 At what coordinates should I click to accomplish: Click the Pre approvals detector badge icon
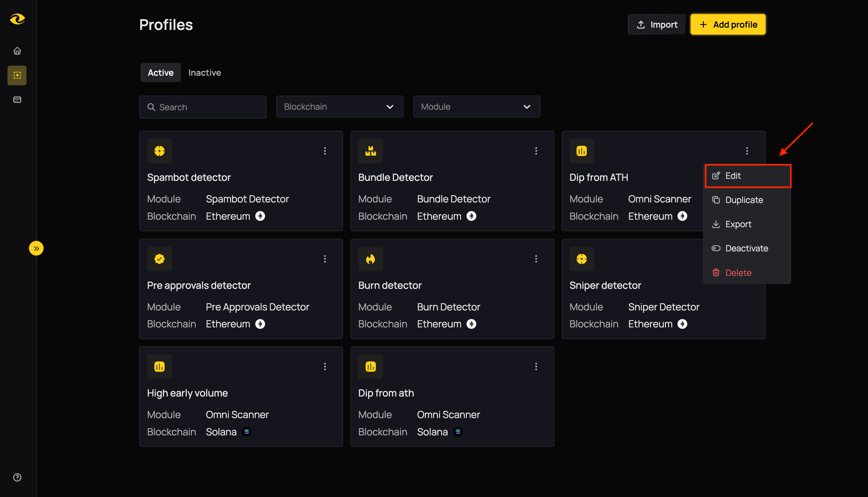pyautogui.click(x=159, y=259)
